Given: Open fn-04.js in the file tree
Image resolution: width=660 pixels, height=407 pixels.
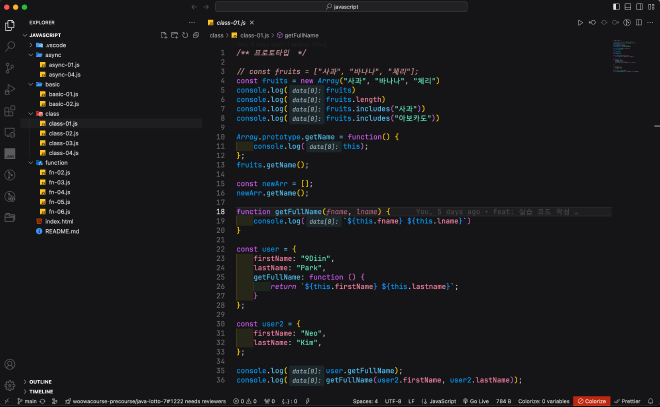Looking at the screenshot, I should pos(58,191).
